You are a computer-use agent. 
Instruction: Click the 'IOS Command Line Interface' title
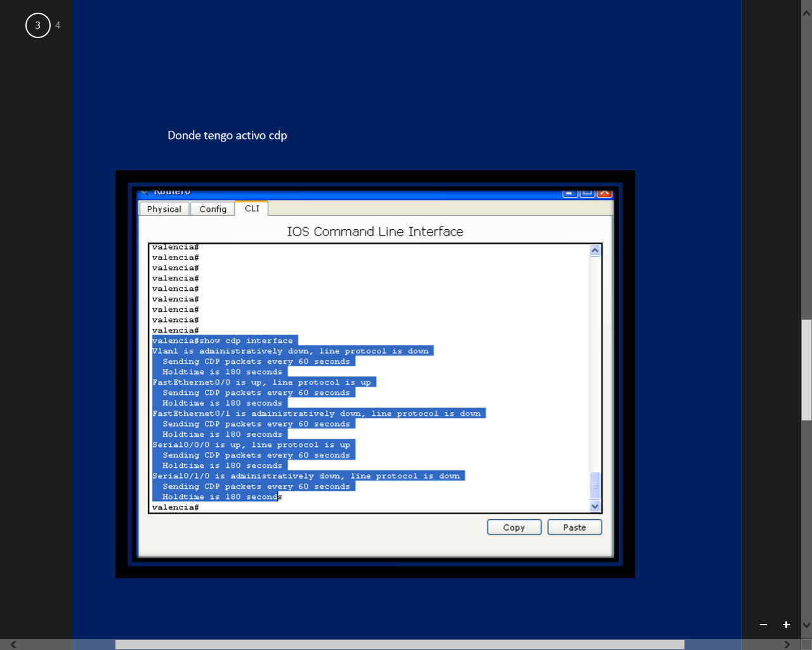click(375, 232)
